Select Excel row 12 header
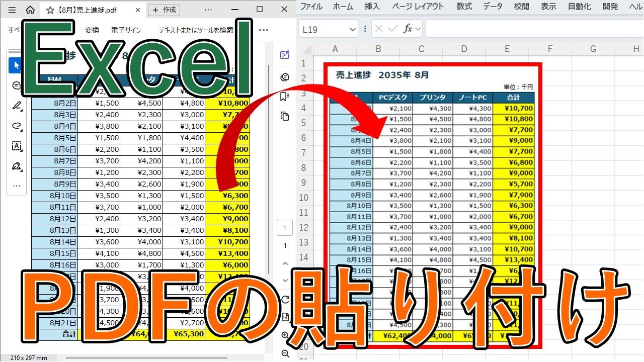This screenshot has width=644, height=362. [303, 228]
